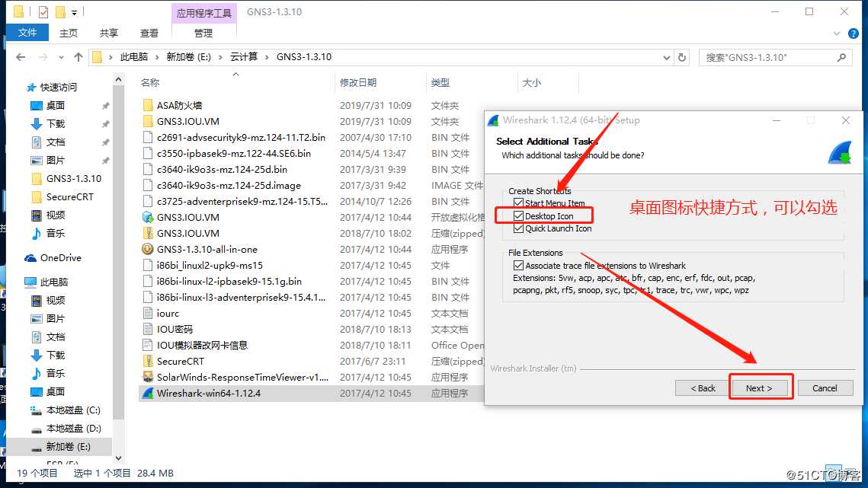Open 新加卷 (E:) in navigation pane

click(68, 447)
